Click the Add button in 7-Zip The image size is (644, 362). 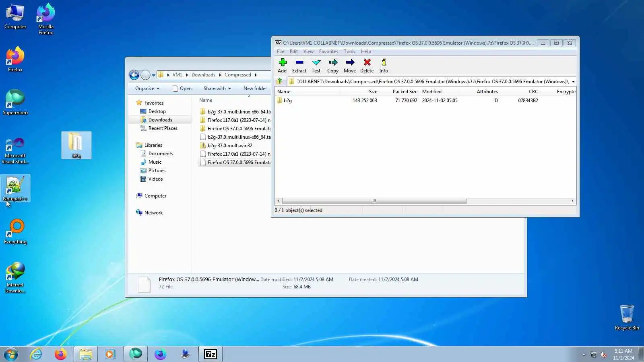pyautogui.click(x=282, y=66)
